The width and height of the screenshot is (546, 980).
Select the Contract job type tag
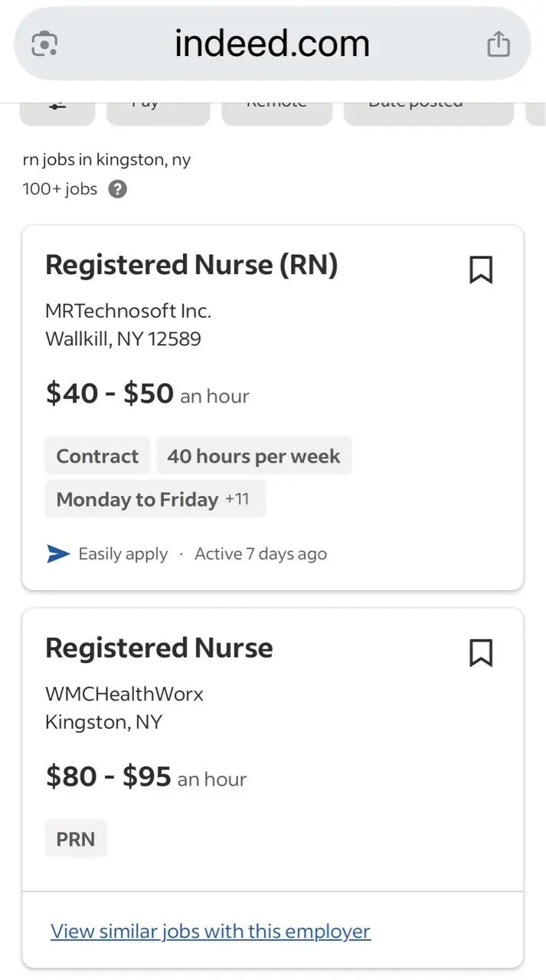[x=97, y=456]
